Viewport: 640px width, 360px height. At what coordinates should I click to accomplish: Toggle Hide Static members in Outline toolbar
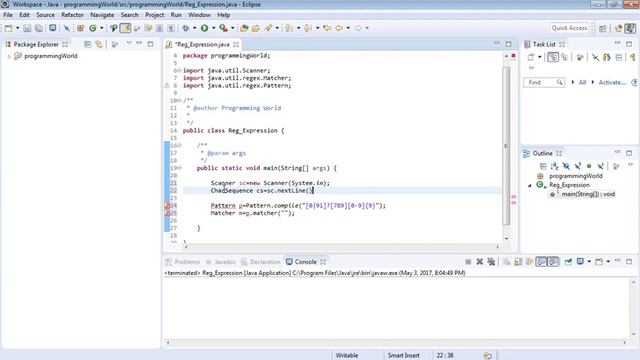(578, 166)
